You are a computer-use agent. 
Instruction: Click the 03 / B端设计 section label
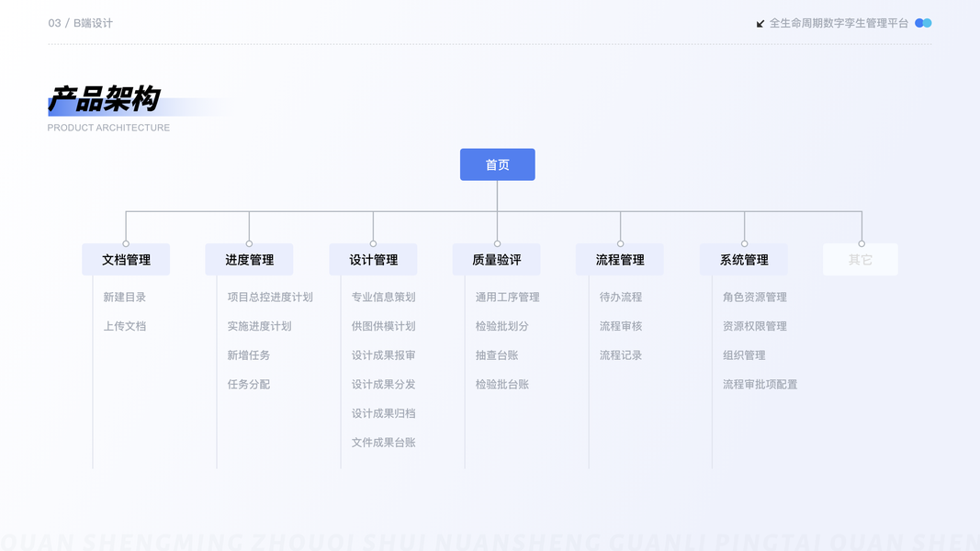click(x=81, y=23)
